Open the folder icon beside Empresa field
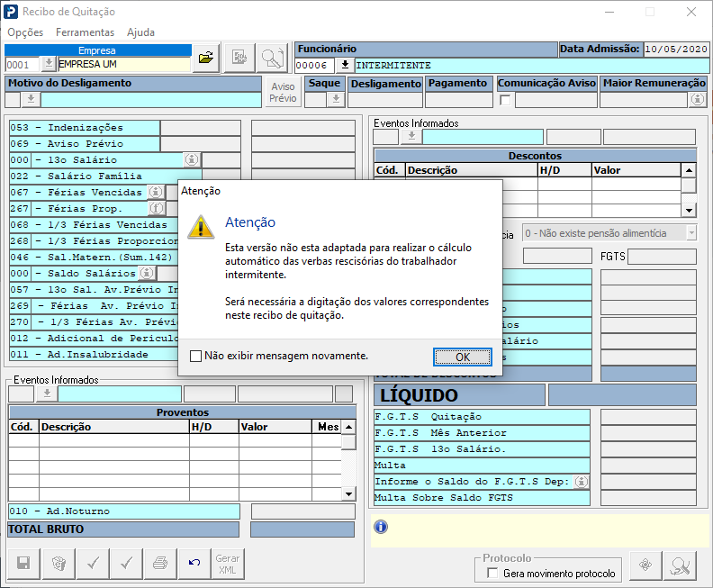713x588 pixels. pyautogui.click(x=206, y=58)
